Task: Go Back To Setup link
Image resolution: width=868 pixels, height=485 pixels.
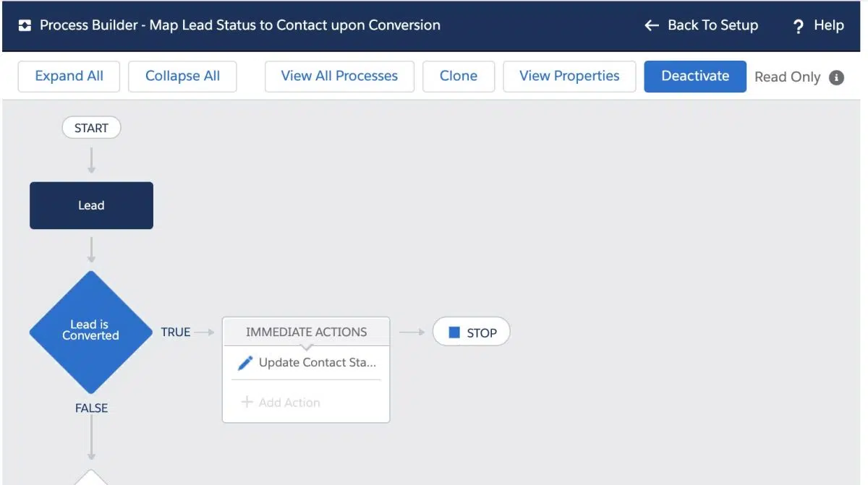Action: 712,25
